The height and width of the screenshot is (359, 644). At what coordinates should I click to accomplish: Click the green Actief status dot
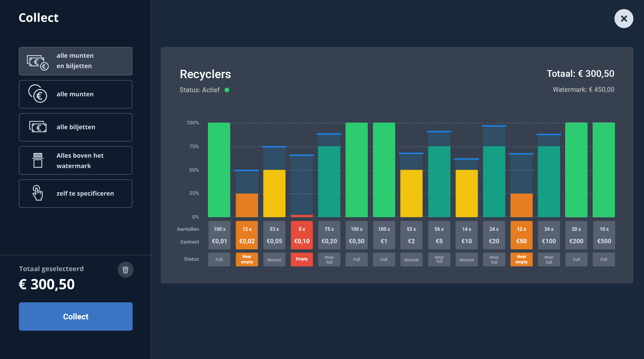(227, 90)
